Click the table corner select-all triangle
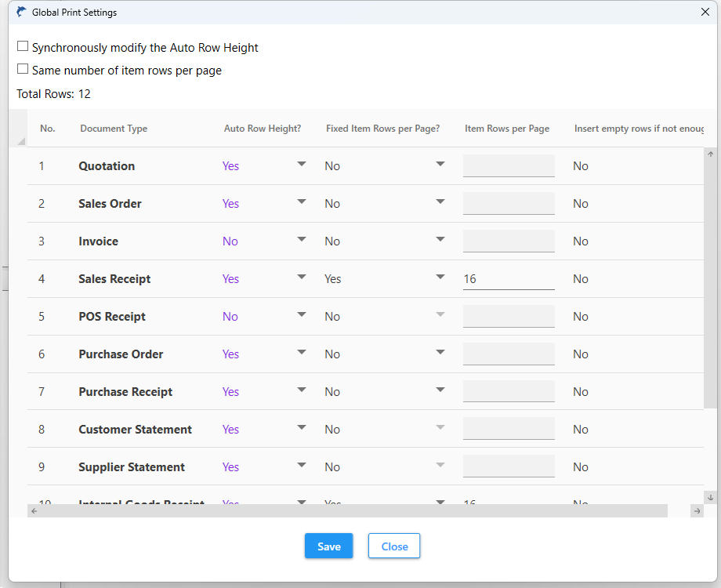721x588 pixels. (x=20, y=141)
